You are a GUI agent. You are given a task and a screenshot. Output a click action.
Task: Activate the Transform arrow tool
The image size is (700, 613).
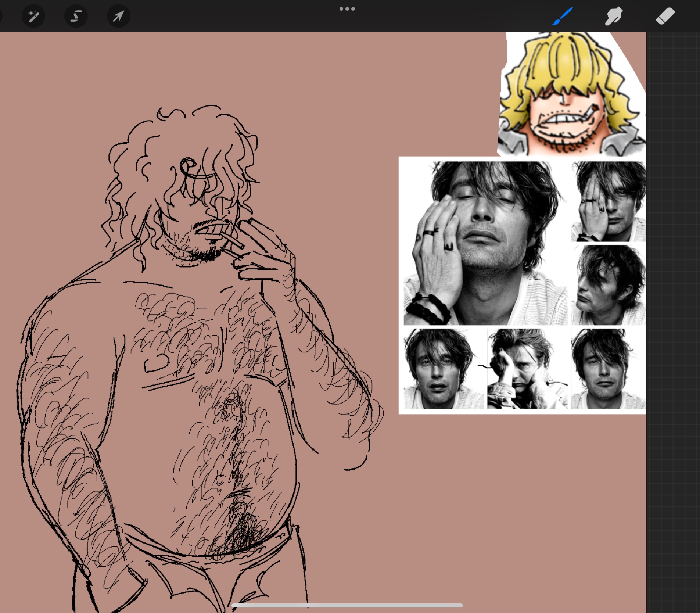coord(118,16)
